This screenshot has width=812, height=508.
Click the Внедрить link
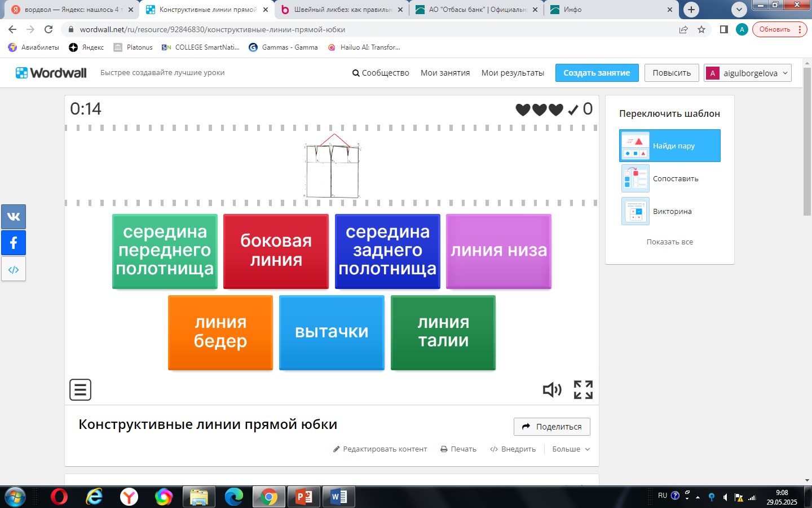coord(513,449)
